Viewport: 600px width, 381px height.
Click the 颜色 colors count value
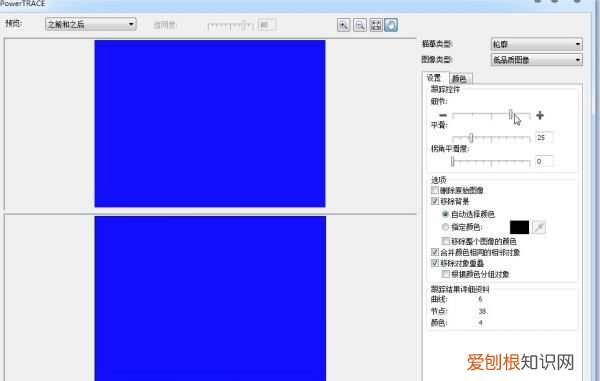[x=480, y=323]
